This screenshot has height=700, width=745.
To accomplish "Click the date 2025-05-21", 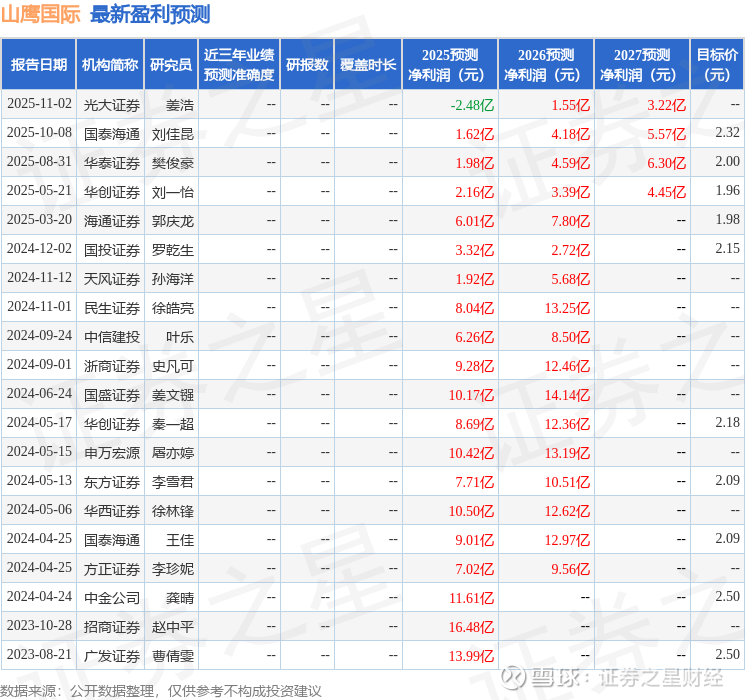I will click(39, 191).
